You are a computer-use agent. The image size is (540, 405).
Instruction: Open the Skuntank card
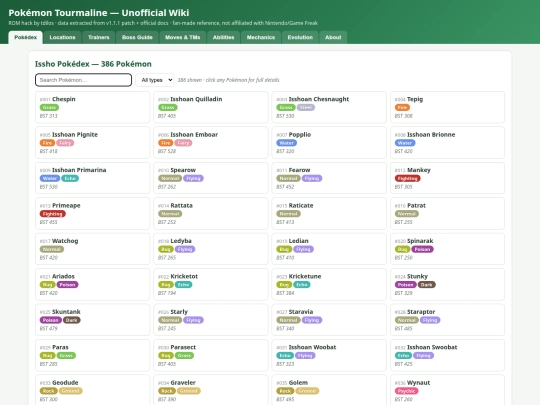93,320
